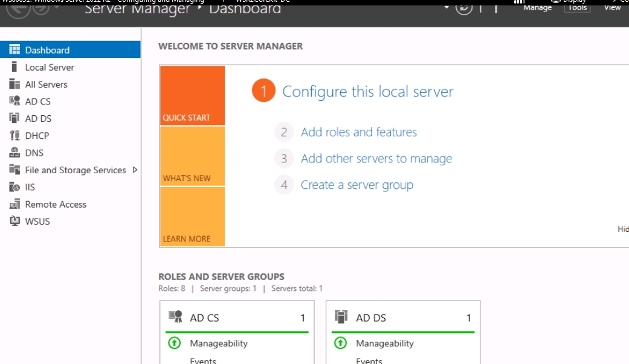This screenshot has width=629, height=364.
Task: Click Manageability in the AD DS tile
Action: [x=385, y=343]
